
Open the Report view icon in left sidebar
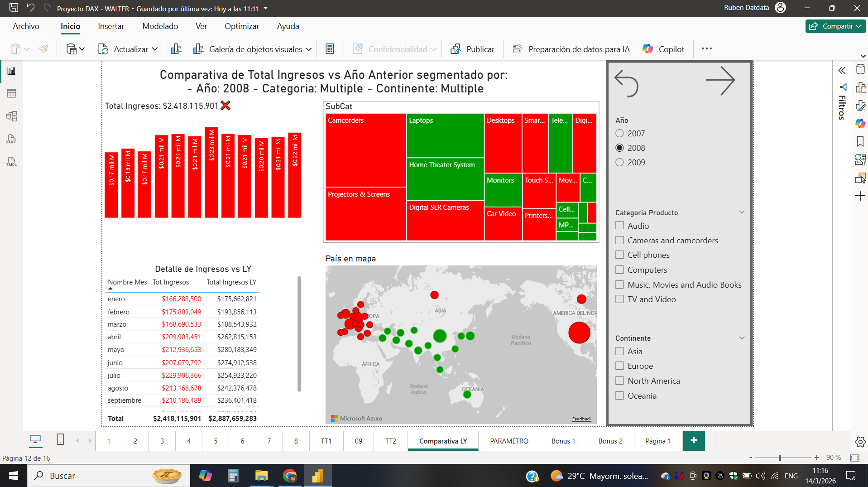(x=11, y=71)
